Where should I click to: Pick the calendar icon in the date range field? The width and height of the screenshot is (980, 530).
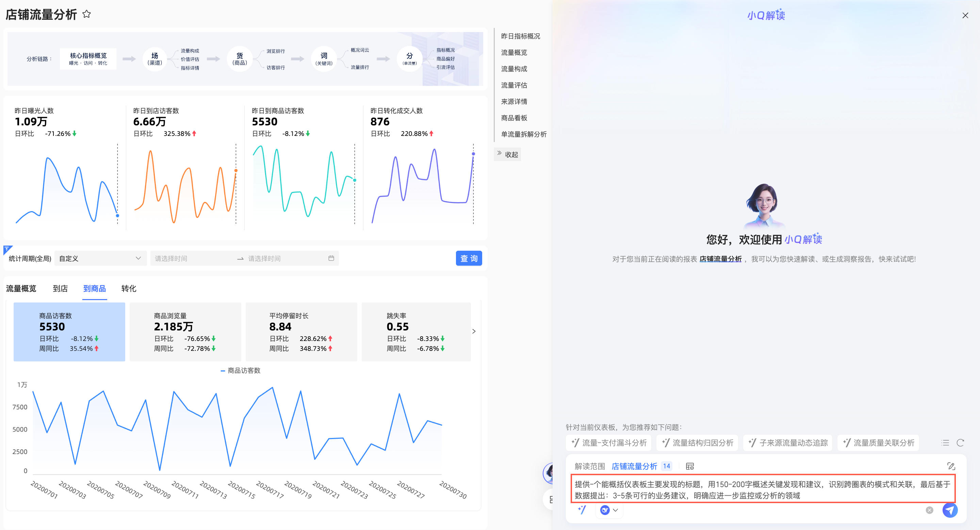(x=331, y=258)
